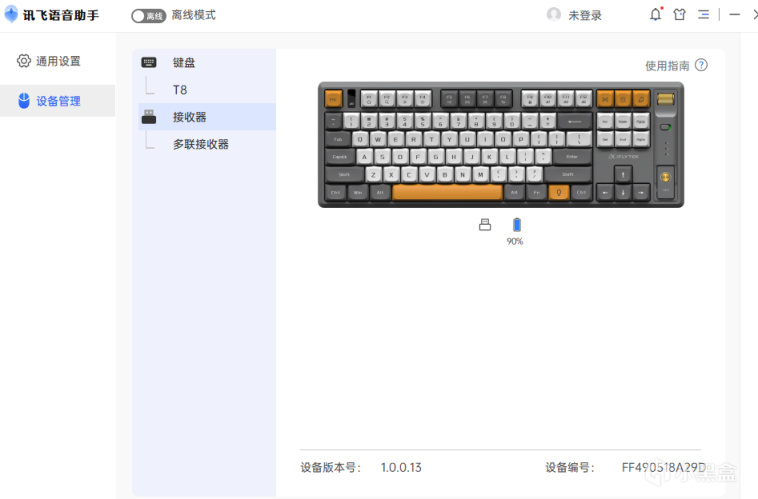Click the 未登录 user avatar icon
Image resolution: width=758 pixels, height=499 pixels.
pos(554,15)
